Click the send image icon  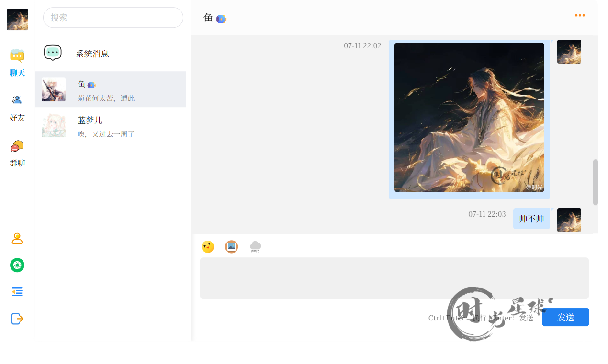click(x=231, y=247)
